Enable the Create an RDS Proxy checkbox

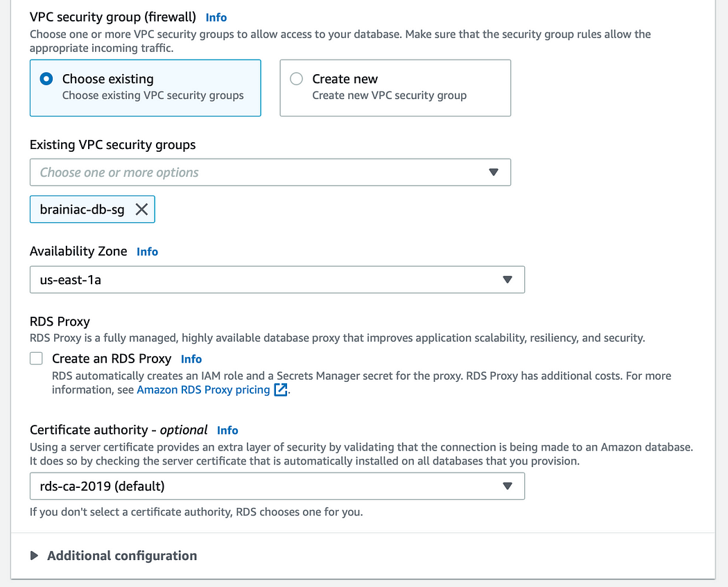tap(36, 358)
